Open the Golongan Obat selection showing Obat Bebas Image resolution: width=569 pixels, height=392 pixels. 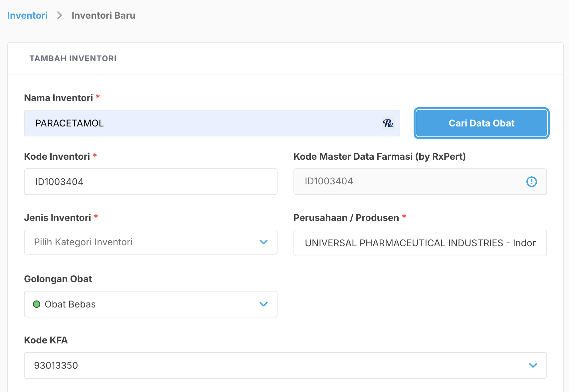[x=150, y=304]
